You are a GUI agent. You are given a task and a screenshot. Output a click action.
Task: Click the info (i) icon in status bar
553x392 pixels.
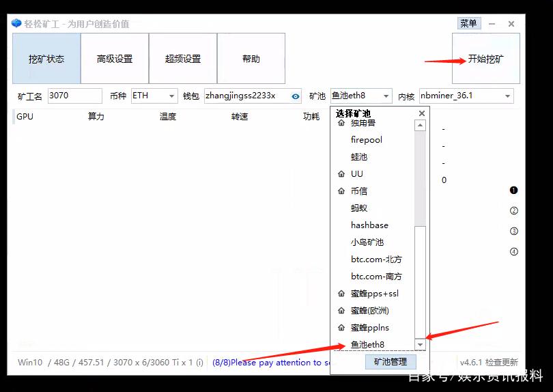click(200, 363)
